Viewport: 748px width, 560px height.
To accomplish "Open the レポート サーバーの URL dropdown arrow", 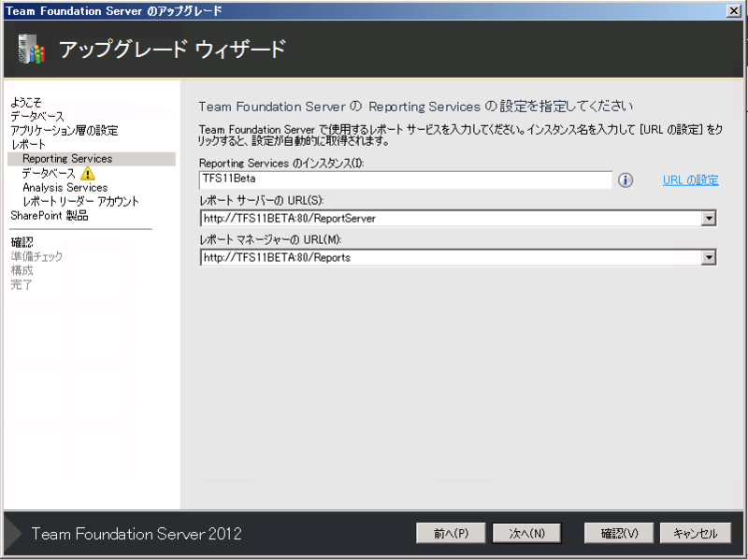I will pyautogui.click(x=709, y=219).
